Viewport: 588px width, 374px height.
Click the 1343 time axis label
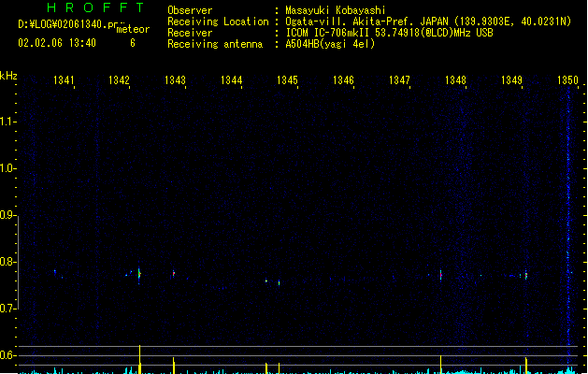[175, 80]
